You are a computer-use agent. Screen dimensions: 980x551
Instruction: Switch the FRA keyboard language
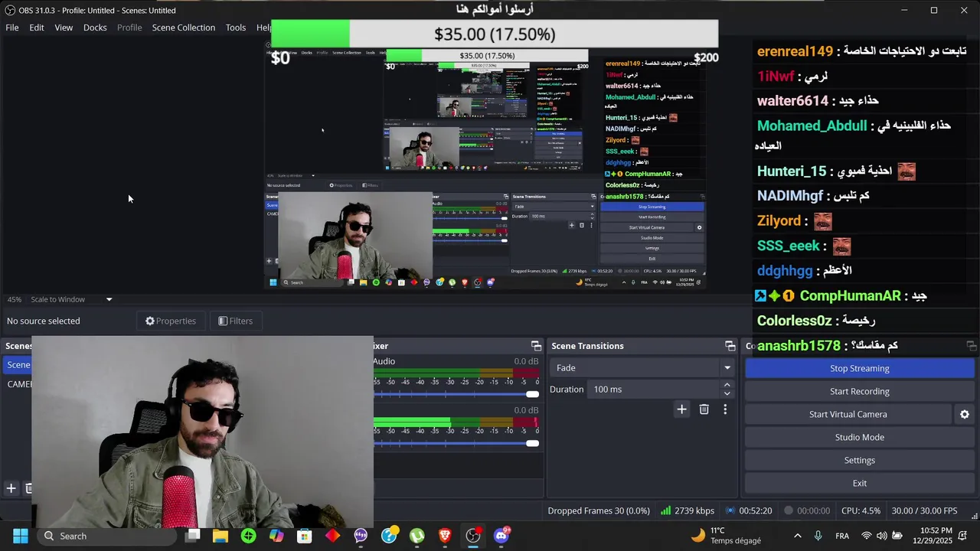(841, 536)
